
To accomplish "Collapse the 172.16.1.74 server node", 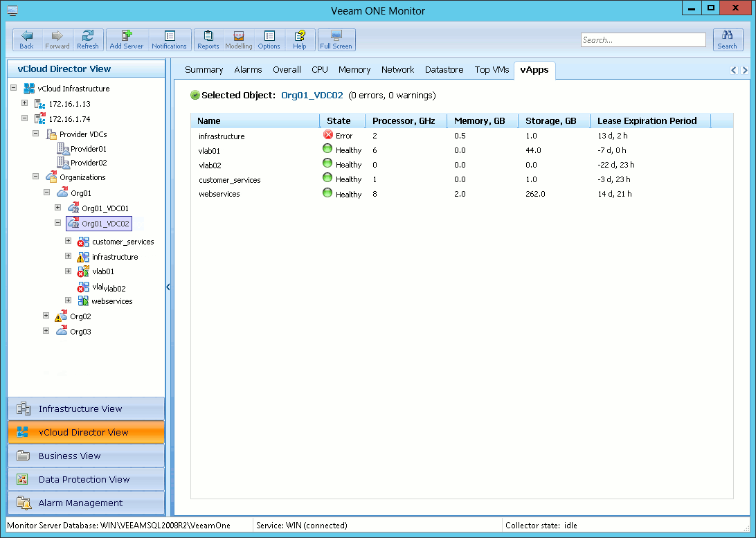I will click(25, 118).
